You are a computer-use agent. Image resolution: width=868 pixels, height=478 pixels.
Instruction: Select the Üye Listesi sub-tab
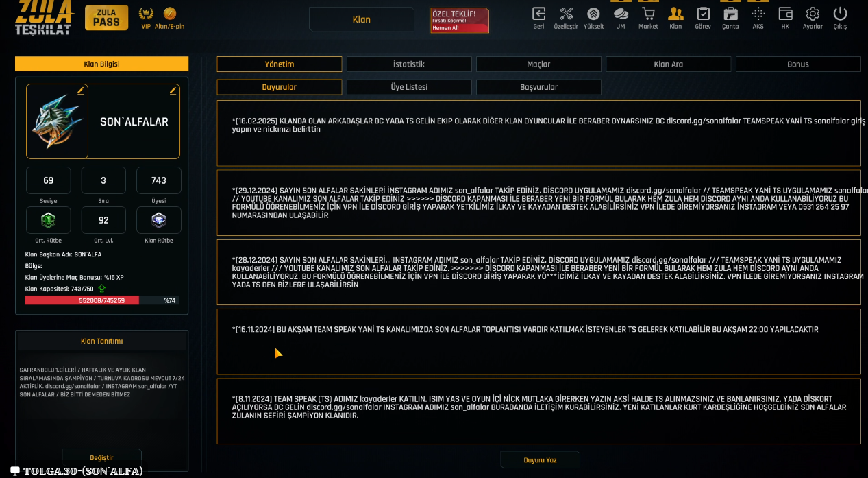[409, 87]
